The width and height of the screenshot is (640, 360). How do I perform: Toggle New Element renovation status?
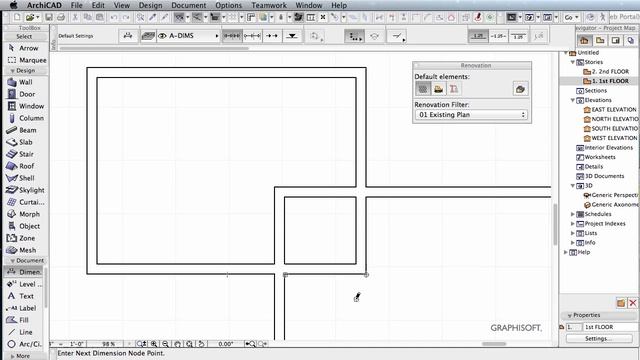(453, 89)
